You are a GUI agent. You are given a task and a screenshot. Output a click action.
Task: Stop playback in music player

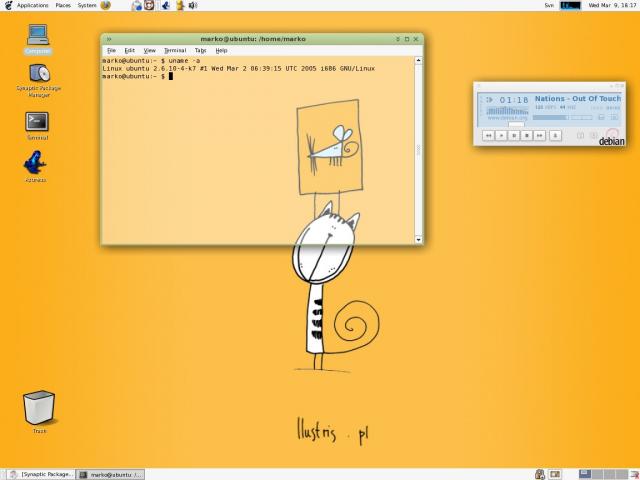tap(527, 135)
